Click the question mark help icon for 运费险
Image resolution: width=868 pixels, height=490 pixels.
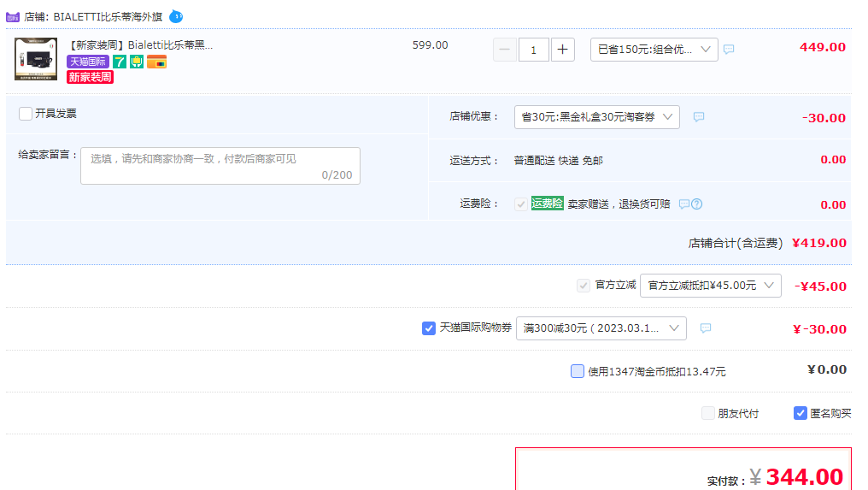697,204
